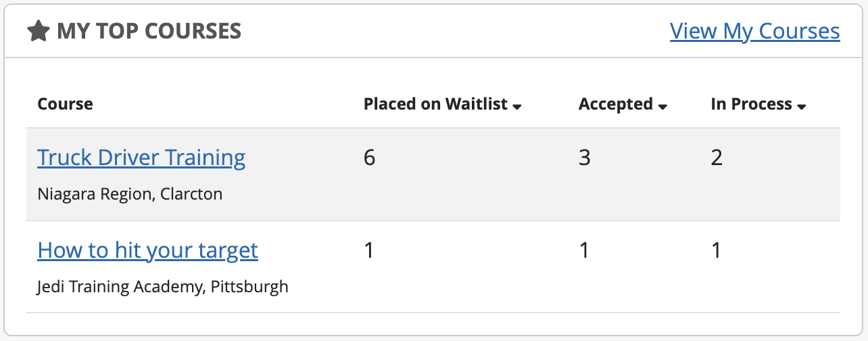Open the Truck Driver Training course

(141, 158)
